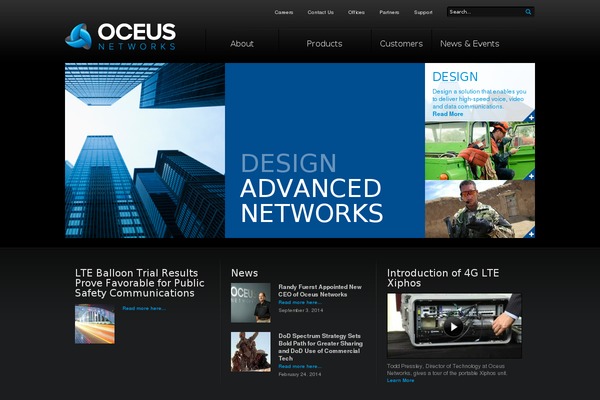Click the News section heading
This screenshot has height=400, width=600.
point(245,273)
